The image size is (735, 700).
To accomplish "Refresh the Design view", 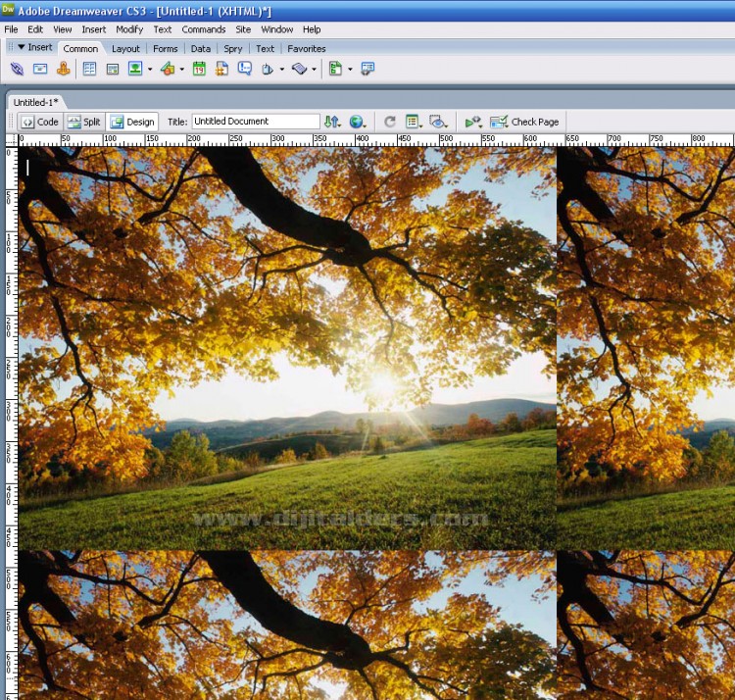I will point(390,122).
